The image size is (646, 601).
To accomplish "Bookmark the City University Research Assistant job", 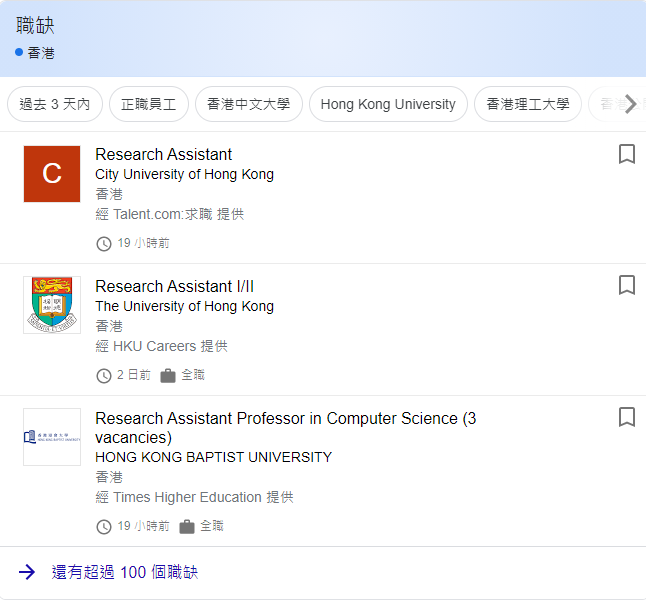I will pyautogui.click(x=627, y=154).
